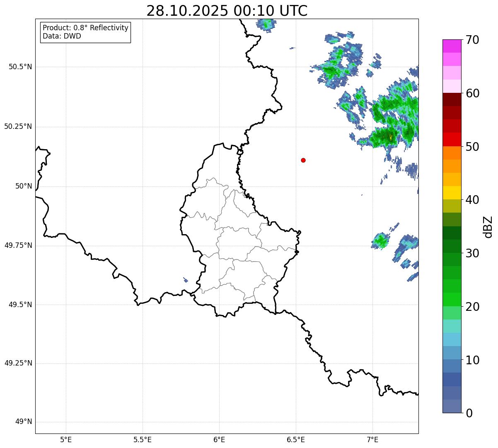Click the 'dBZ' colorbar axis label

pos(488,227)
